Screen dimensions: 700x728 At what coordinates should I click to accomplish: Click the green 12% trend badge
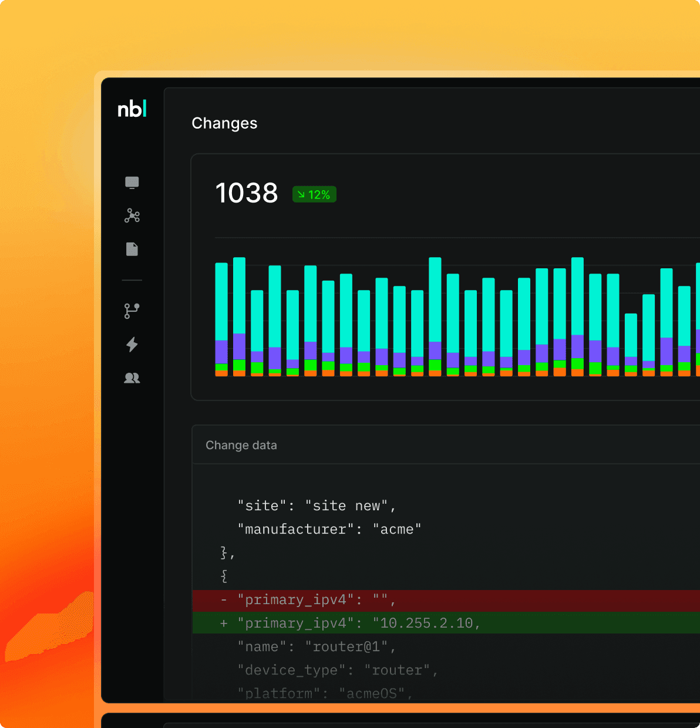315,195
